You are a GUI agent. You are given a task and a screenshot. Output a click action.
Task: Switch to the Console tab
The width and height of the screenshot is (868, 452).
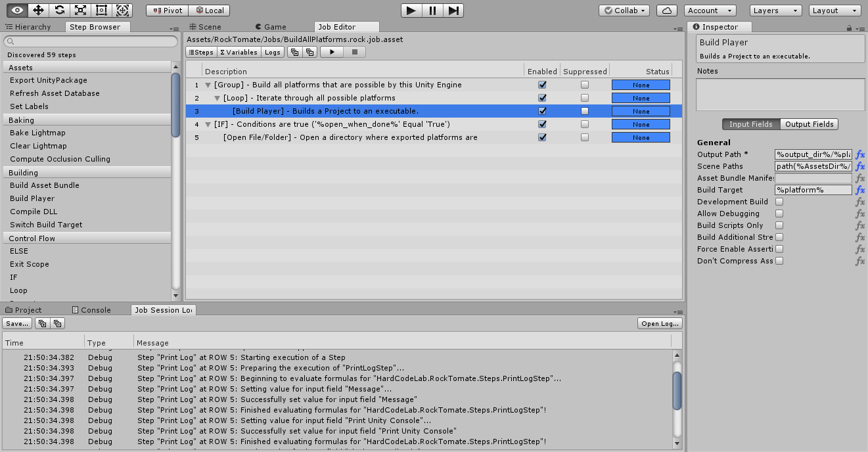(95, 310)
